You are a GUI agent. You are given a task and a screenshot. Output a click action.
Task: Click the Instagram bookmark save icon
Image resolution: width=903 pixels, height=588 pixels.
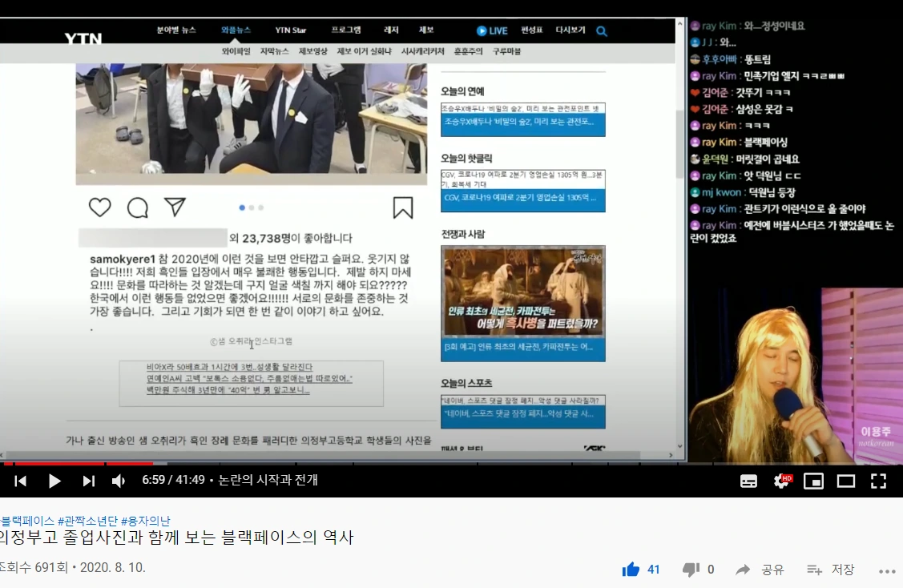coord(402,208)
